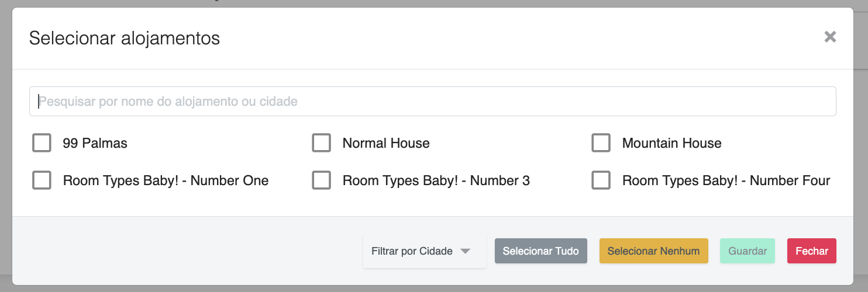Click the Room Types Baby! - Number One label
Screen dimensions: 868x292
pos(166,180)
